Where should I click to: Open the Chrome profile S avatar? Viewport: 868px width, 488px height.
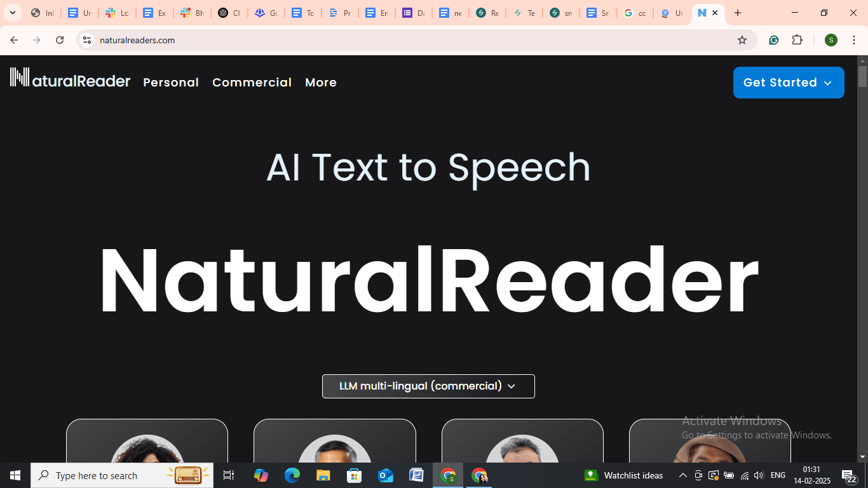(x=831, y=40)
